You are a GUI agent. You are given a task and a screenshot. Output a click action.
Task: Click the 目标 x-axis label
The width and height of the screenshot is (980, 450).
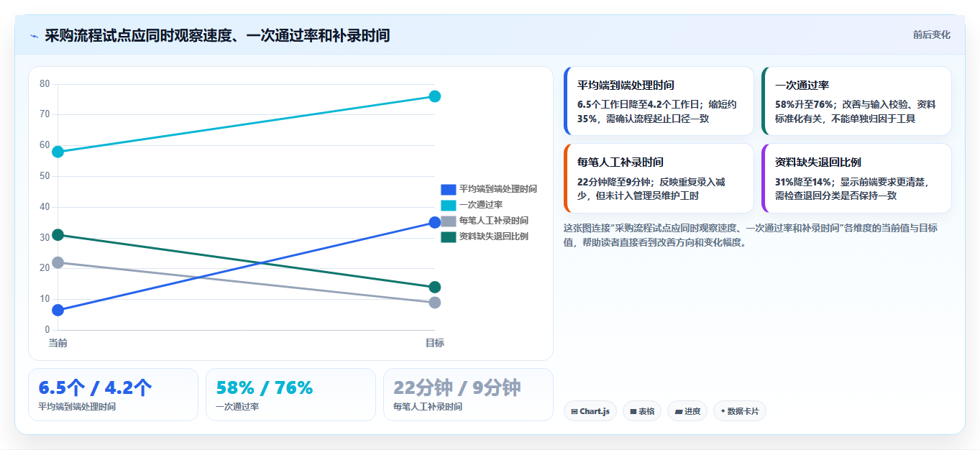click(x=434, y=343)
